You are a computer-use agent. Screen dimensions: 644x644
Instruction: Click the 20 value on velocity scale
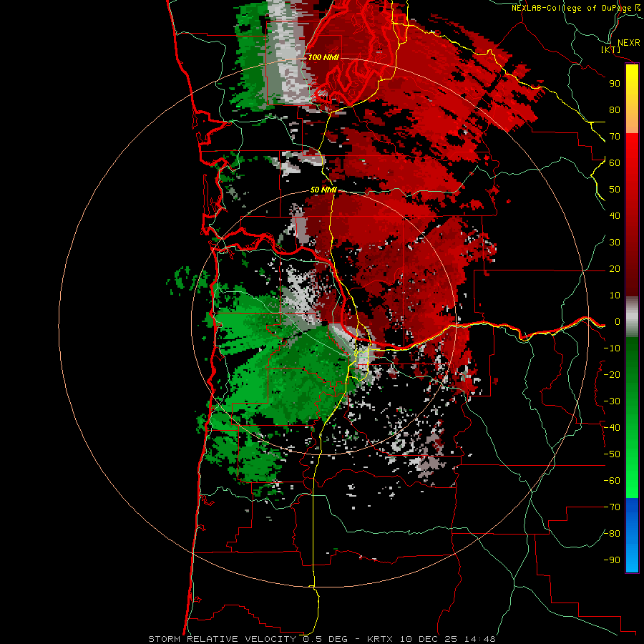pos(615,269)
